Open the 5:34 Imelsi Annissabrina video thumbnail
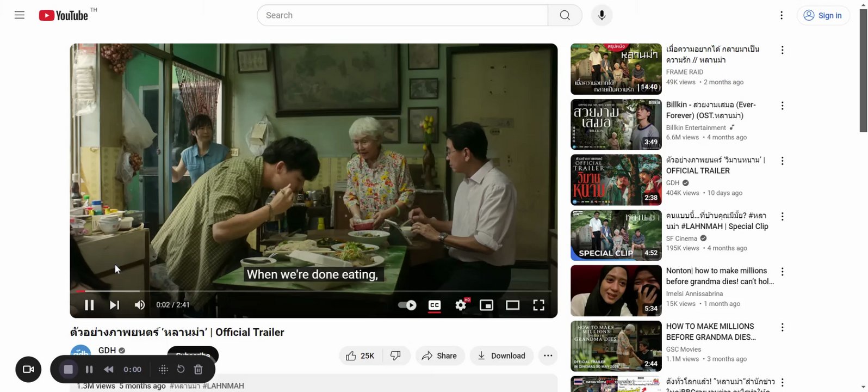 [616, 291]
